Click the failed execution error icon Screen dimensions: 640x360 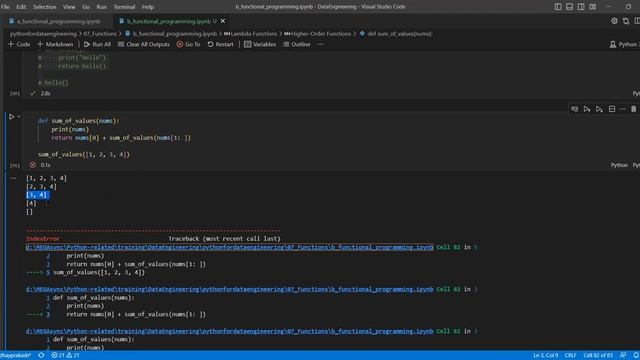tap(33, 165)
